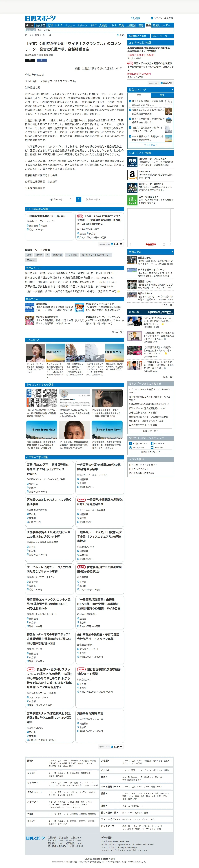Expand the 新着コラム header arrow

tap(172, 252)
